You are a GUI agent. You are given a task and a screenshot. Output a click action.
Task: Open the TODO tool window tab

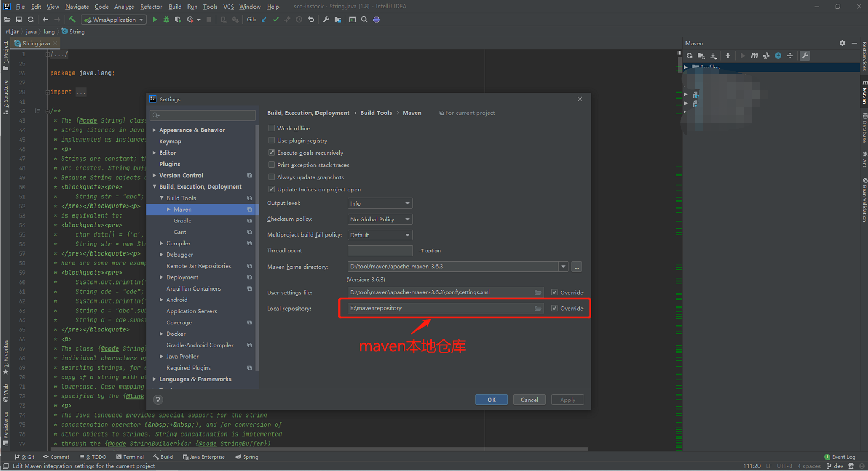[x=93, y=457]
